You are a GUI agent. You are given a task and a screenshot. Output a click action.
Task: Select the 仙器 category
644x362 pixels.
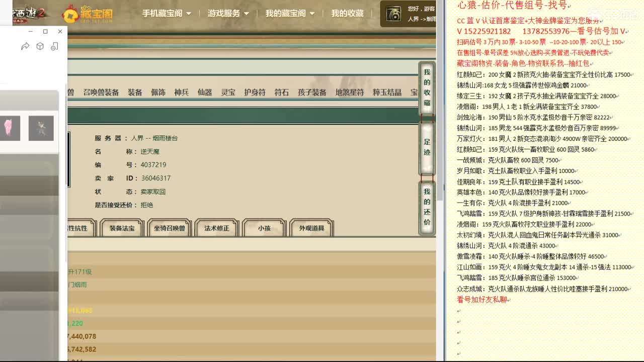tap(205, 93)
